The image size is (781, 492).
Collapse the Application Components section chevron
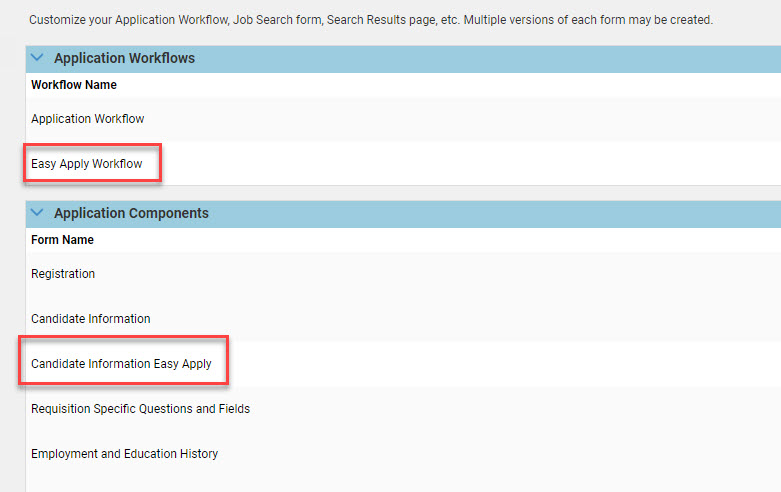(x=38, y=213)
